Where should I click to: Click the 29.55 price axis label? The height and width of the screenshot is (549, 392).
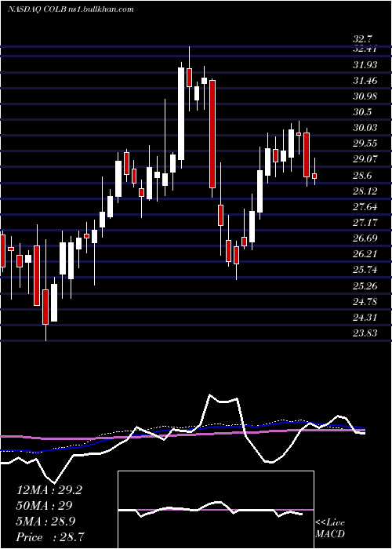pyautogui.click(x=365, y=144)
